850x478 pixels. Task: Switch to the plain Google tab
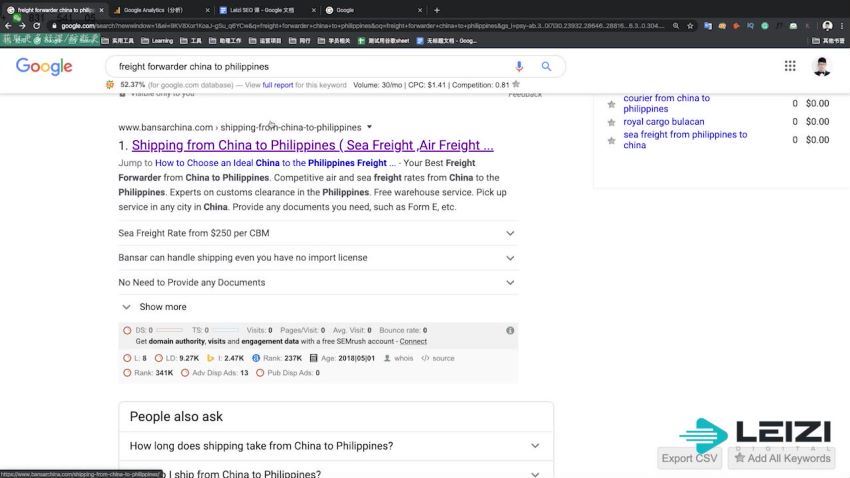point(374,10)
